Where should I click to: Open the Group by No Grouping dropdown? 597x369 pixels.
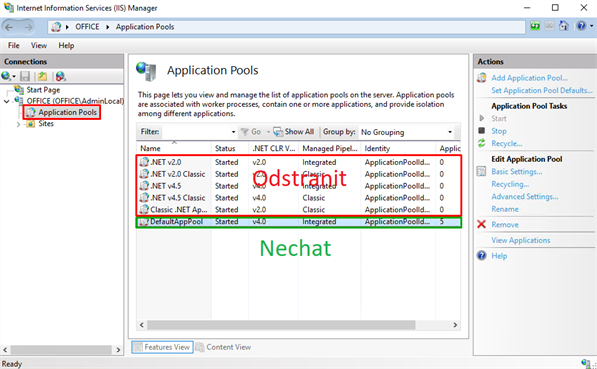click(x=406, y=132)
